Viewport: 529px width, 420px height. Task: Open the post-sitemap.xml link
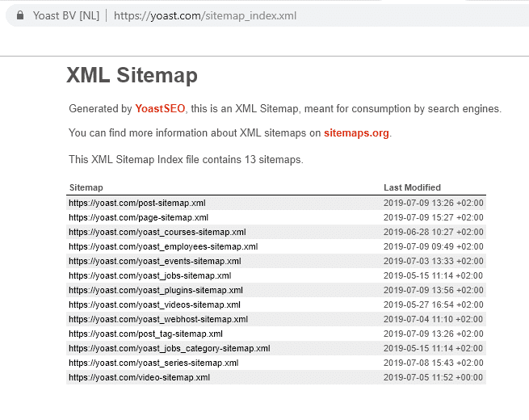point(137,203)
